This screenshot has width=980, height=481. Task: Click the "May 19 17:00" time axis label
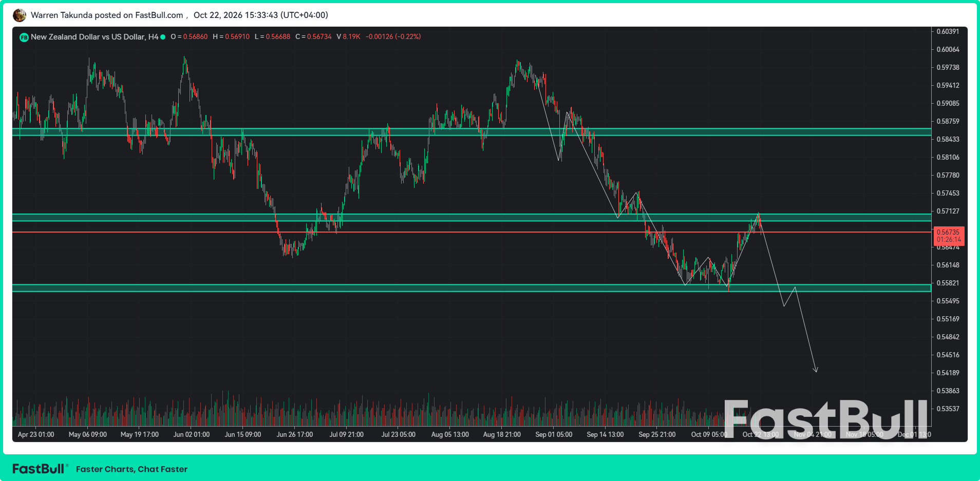140,434
